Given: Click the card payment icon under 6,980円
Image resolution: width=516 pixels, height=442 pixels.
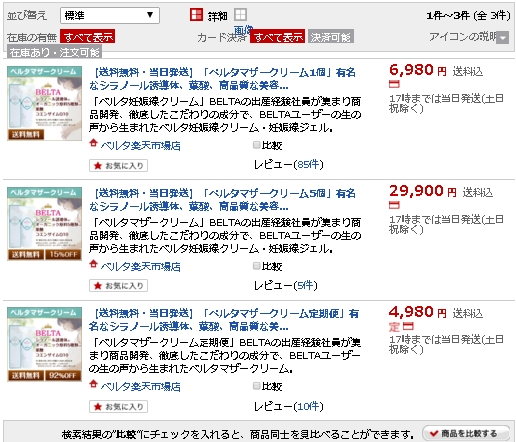Looking at the screenshot, I should (394, 84).
